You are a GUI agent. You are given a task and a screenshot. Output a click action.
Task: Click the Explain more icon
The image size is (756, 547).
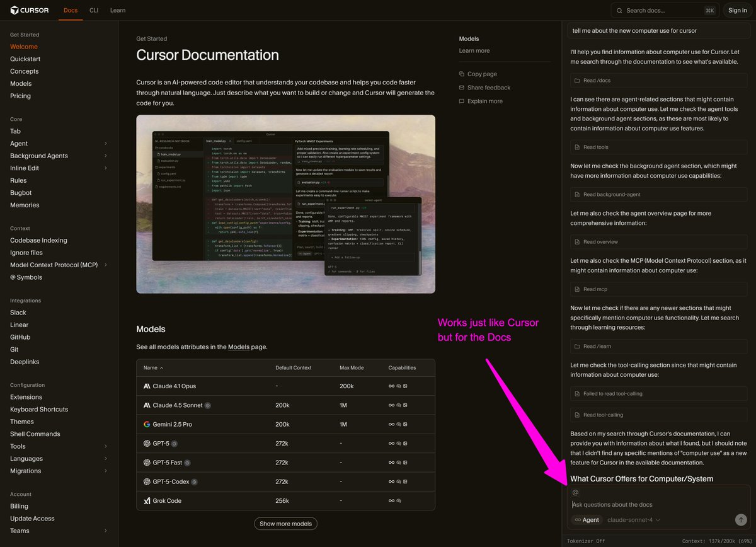462,101
